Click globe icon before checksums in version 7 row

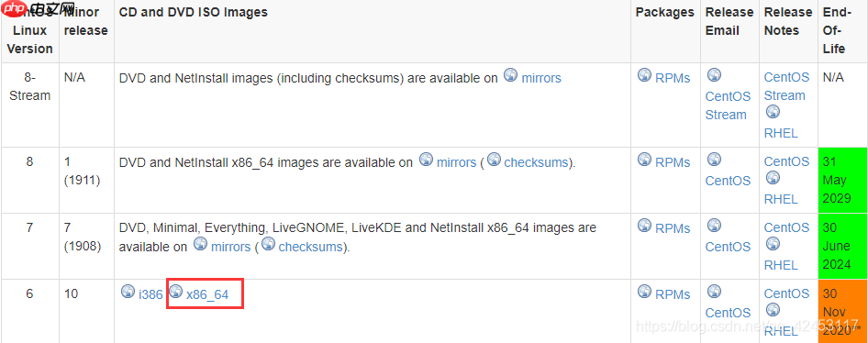(268, 243)
